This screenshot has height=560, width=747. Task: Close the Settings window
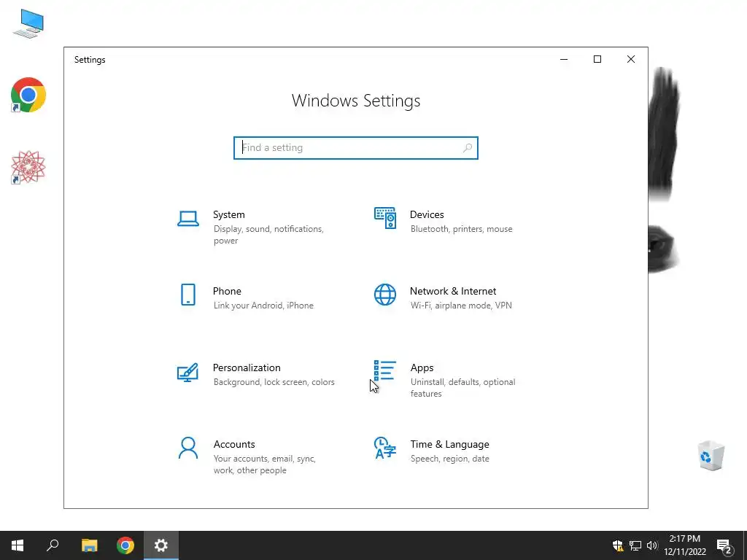tap(631, 60)
